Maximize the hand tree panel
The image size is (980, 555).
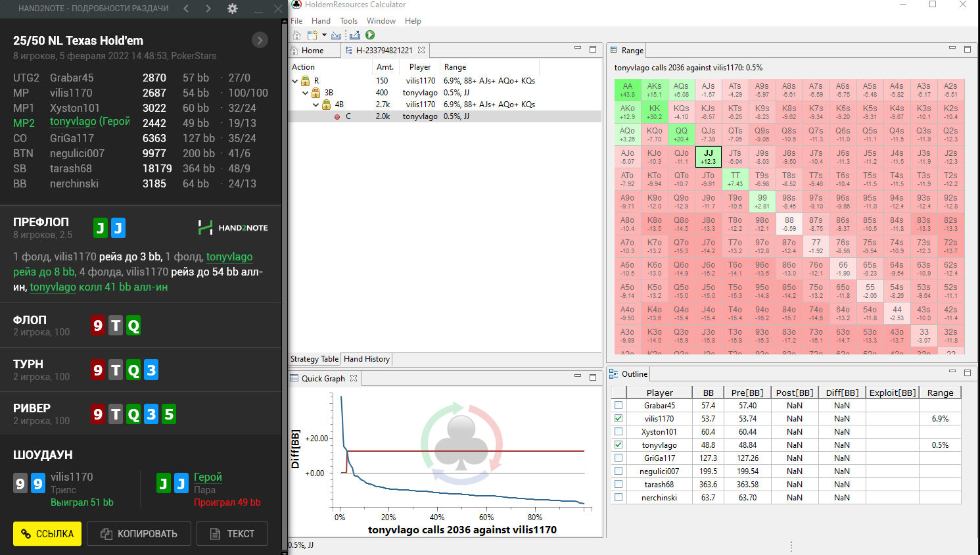tap(592, 49)
